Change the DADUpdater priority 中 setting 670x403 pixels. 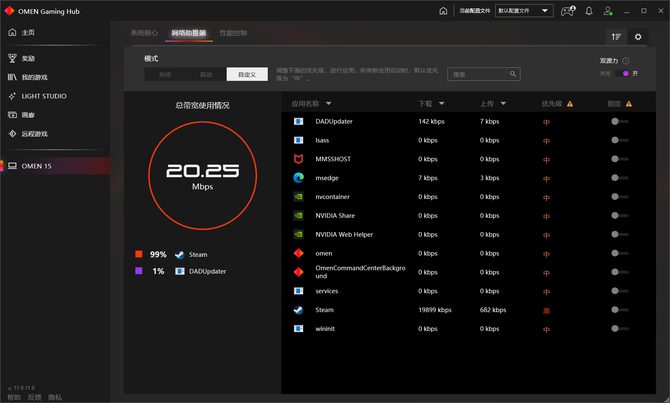[546, 122]
